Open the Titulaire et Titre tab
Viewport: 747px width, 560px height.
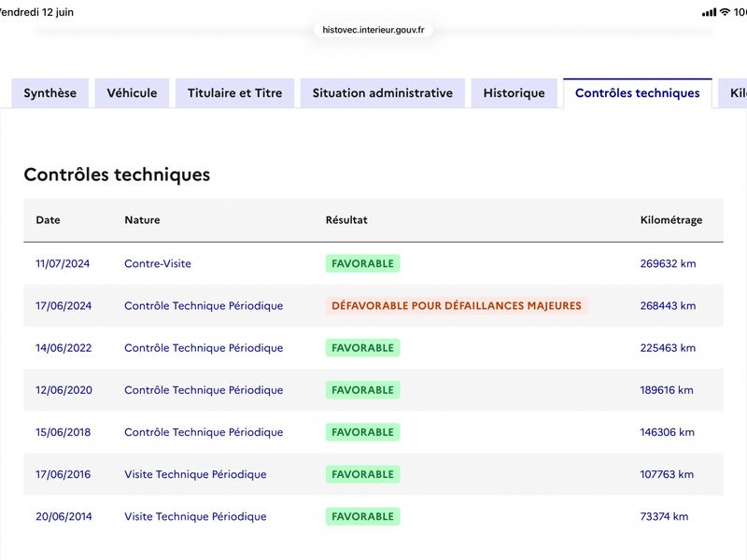pos(235,92)
